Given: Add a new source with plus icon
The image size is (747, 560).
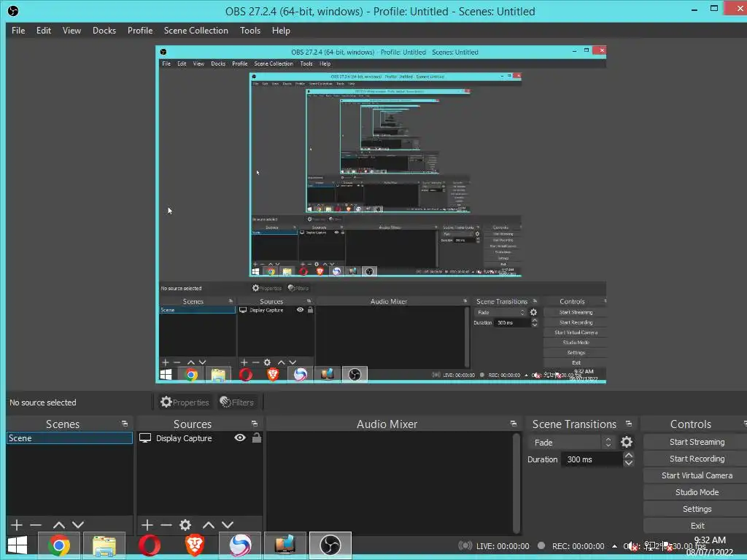Looking at the screenshot, I should coord(147,525).
